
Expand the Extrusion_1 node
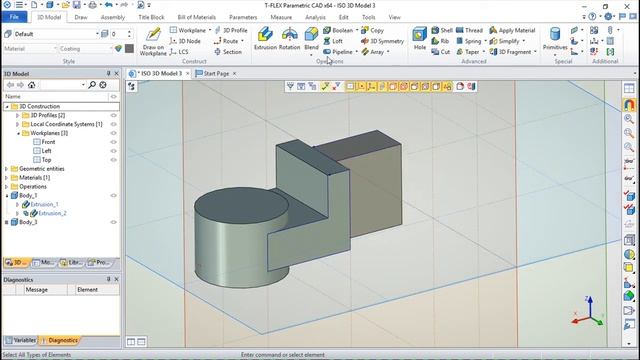click(18, 204)
